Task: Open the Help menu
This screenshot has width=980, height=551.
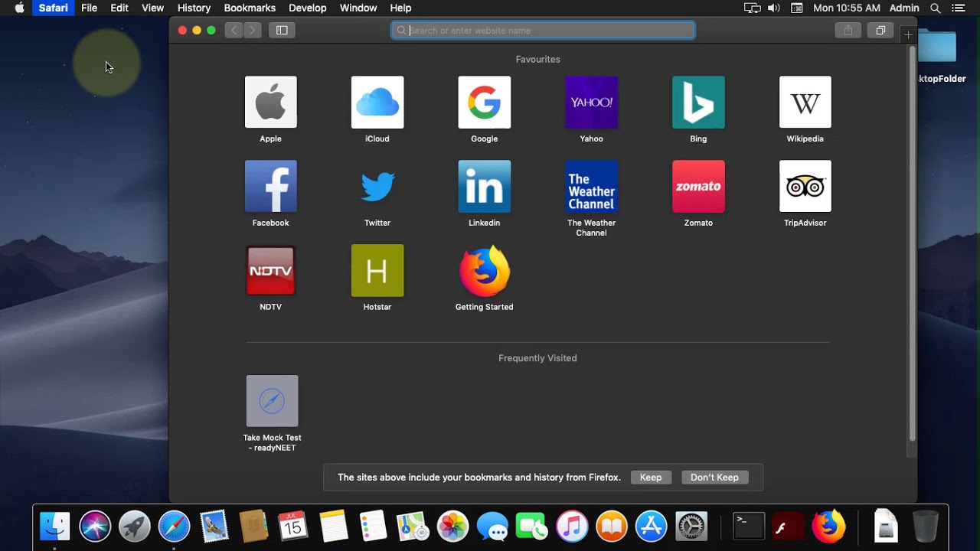Action: coord(400,8)
